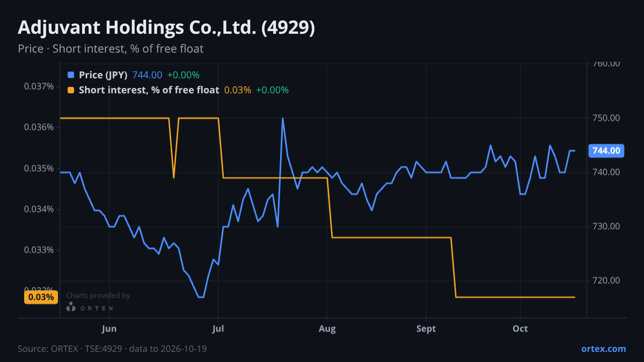Click the 740.00 right axis label
This screenshot has width=644, height=362.
(x=607, y=172)
